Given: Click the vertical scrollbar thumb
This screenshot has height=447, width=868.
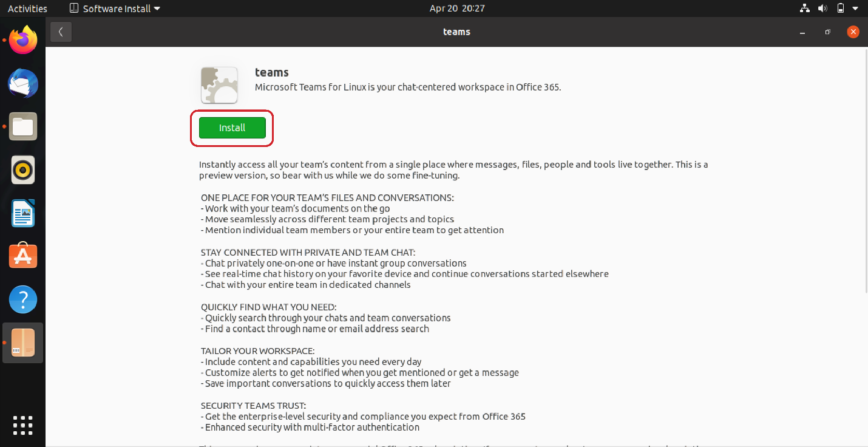Looking at the screenshot, I should pyautogui.click(x=865, y=172).
